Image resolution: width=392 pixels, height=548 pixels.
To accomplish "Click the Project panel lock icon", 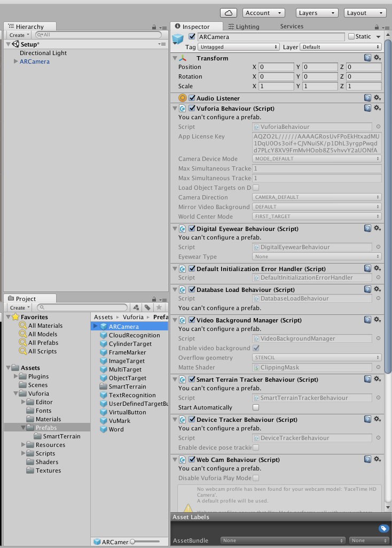I will click(x=154, y=299).
